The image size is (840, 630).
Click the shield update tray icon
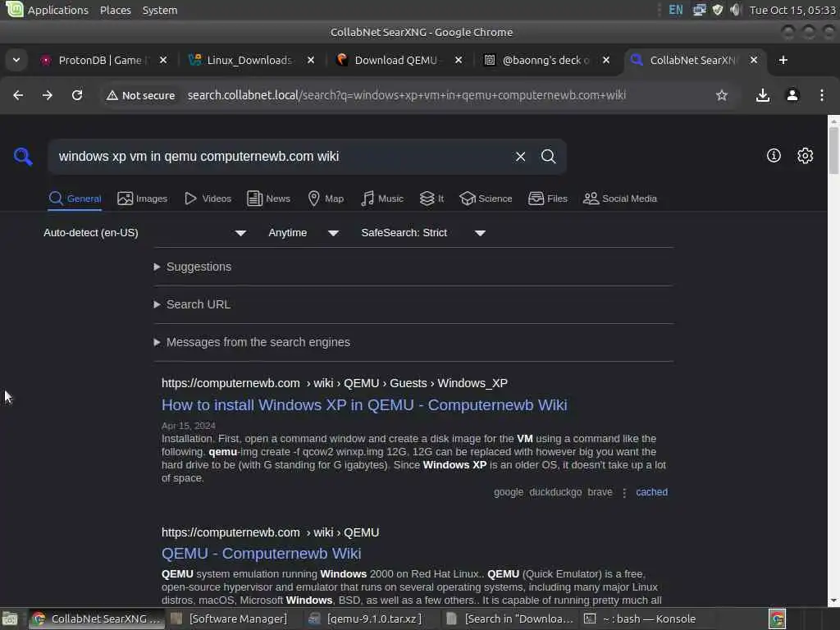coord(717,10)
